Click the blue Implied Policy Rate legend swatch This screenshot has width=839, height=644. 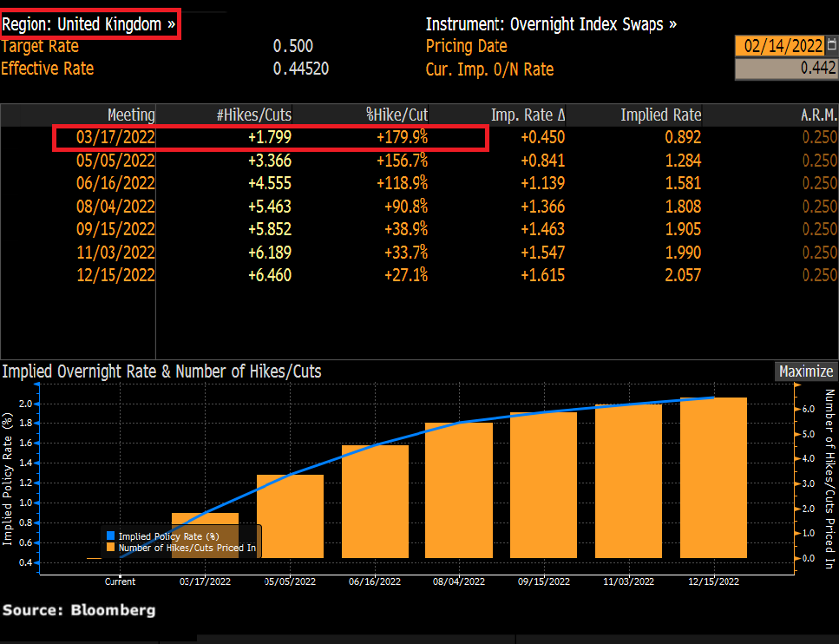[110, 536]
